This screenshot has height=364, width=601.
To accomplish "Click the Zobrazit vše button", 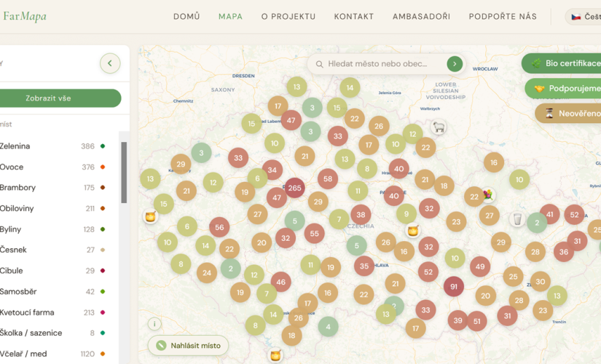I will (x=60, y=98).
